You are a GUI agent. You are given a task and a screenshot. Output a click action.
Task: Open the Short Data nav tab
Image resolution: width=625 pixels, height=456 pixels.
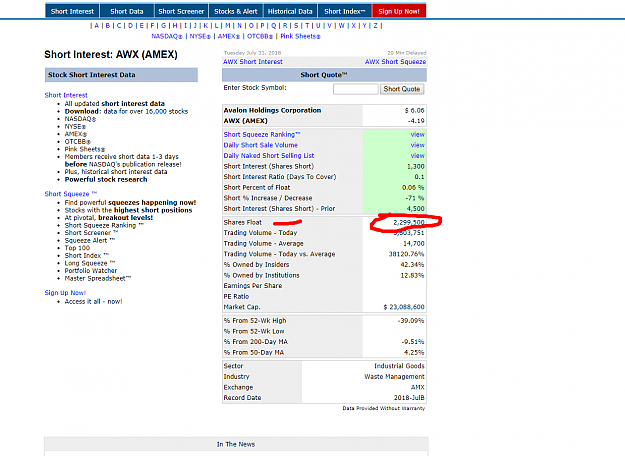point(127,11)
